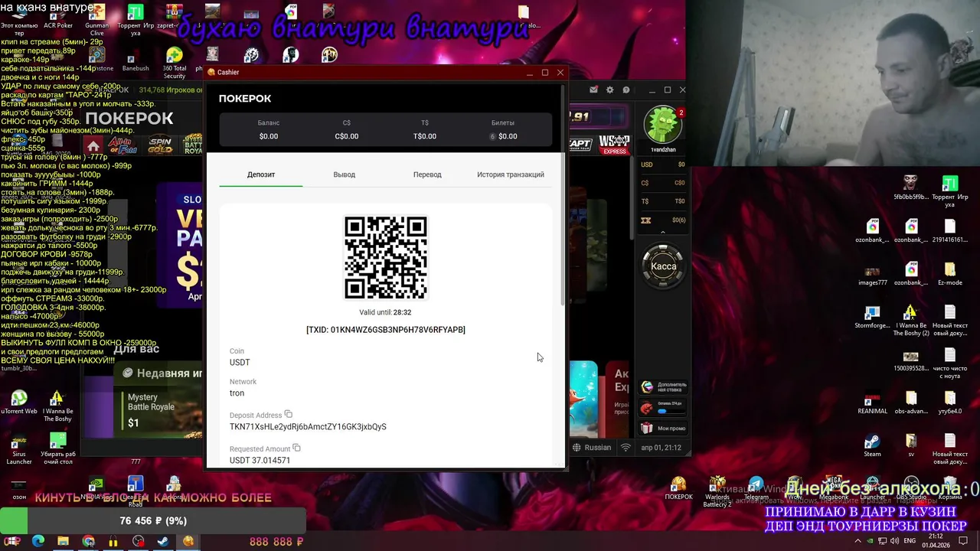The image size is (980, 551).
Task: Open the taskbar clock showing 21:12
Action: point(936,541)
